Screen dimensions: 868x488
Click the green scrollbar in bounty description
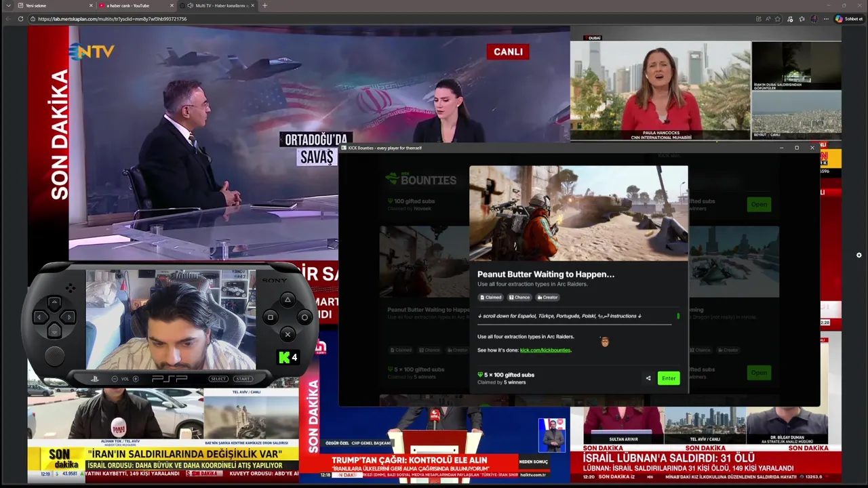click(678, 316)
